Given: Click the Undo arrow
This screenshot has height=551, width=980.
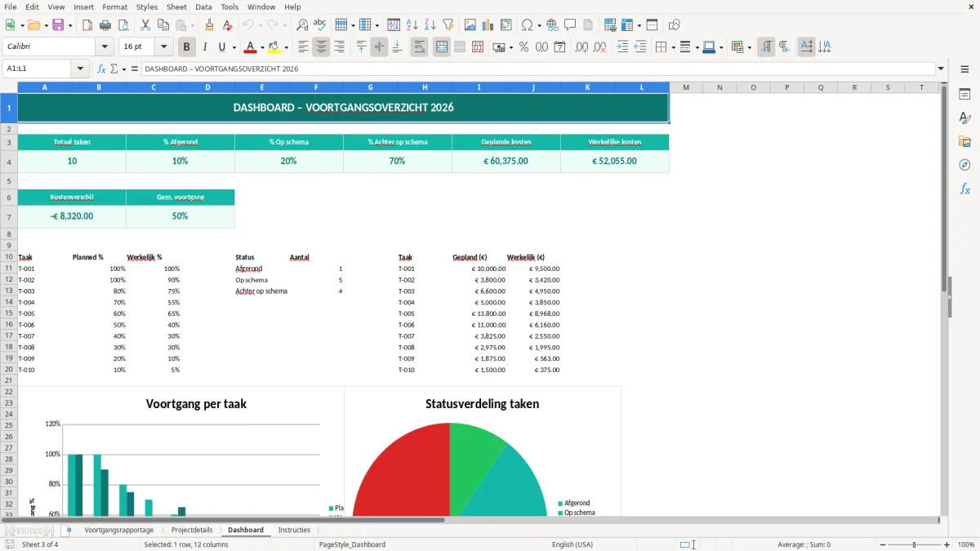Looking at the screenshot, I should tap(248, 25).
